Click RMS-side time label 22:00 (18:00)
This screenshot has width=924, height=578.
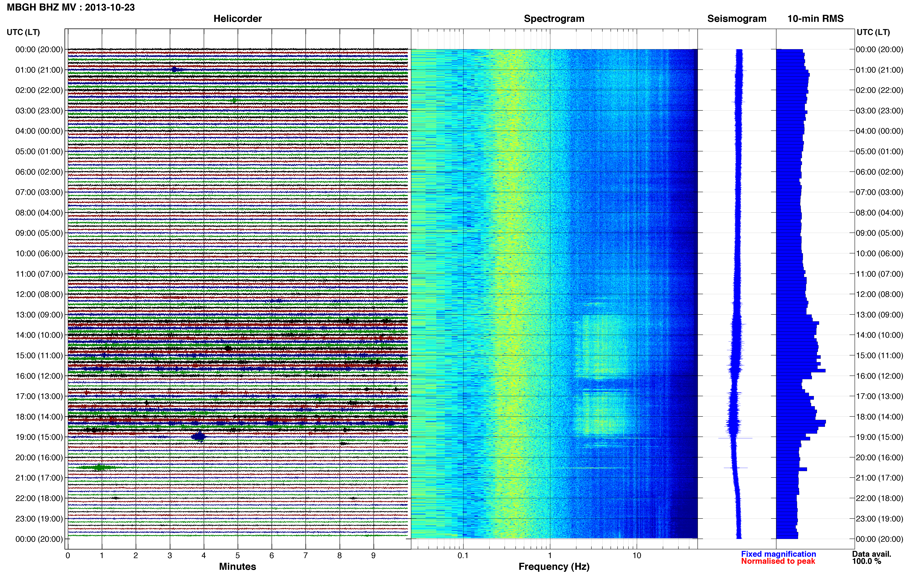pyautogui.click(x=879, y=498)
